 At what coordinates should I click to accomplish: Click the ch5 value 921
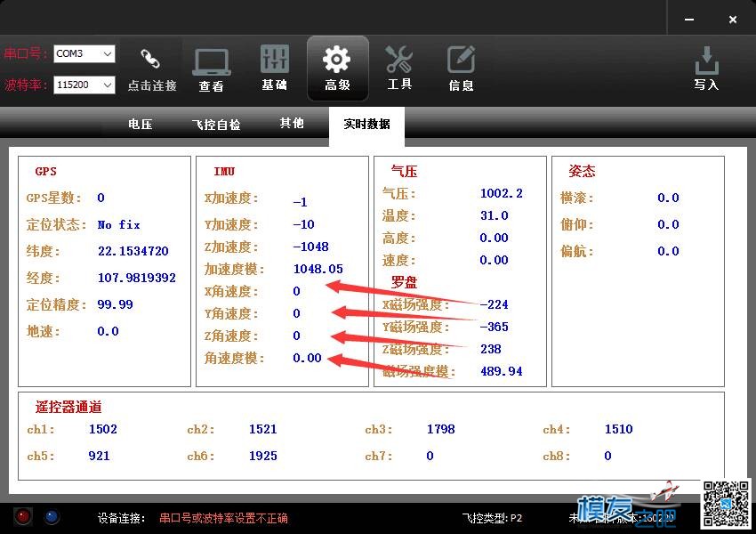pyautogui.click(x=99, y=456)
